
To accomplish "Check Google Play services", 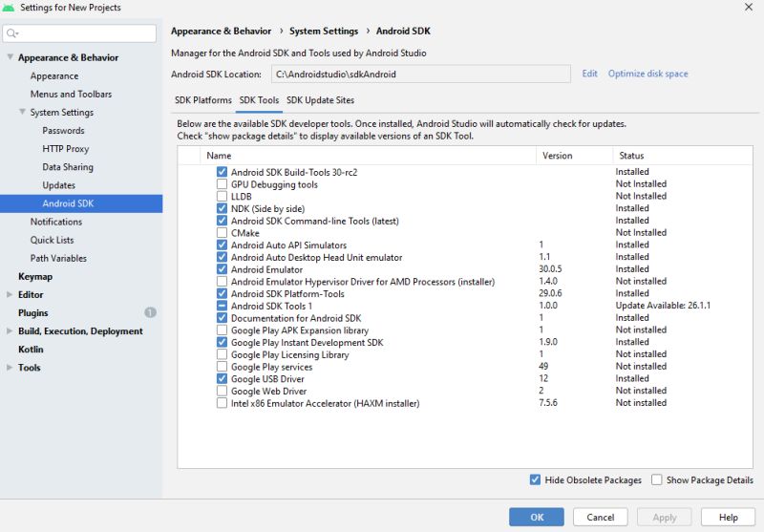I will tap(222, 367).
